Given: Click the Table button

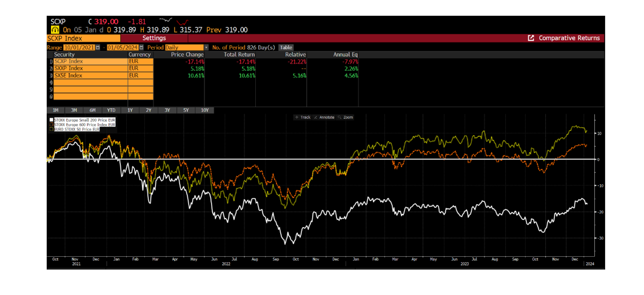Looking at the screenshot, I should (x=286, y=47).
